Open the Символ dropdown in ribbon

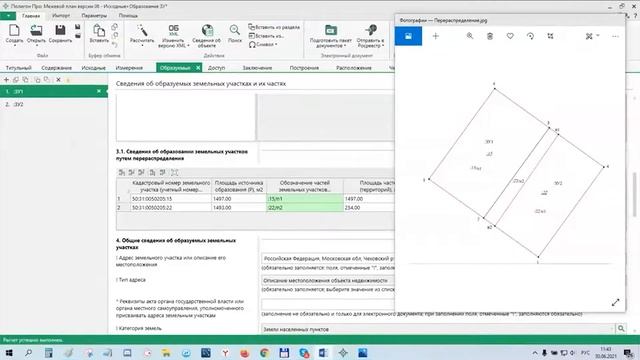[263, 44]
